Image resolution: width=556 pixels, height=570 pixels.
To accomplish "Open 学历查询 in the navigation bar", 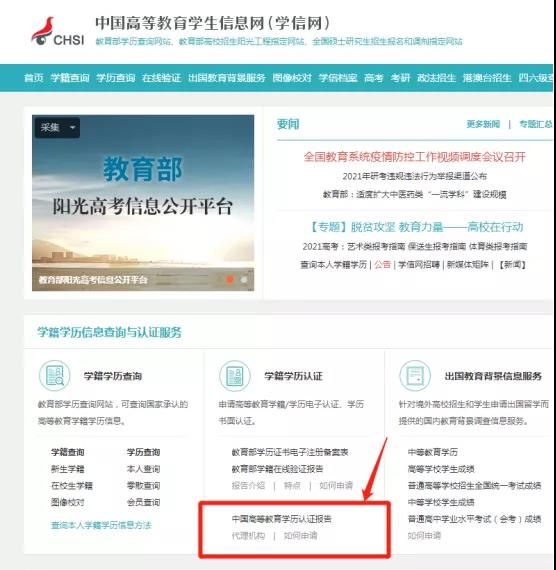I will 116,78.
